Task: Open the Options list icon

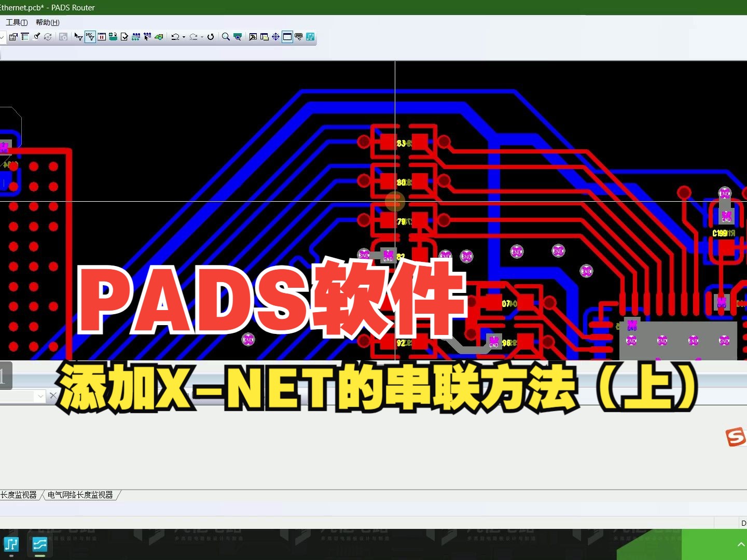Action: point(25,37)
